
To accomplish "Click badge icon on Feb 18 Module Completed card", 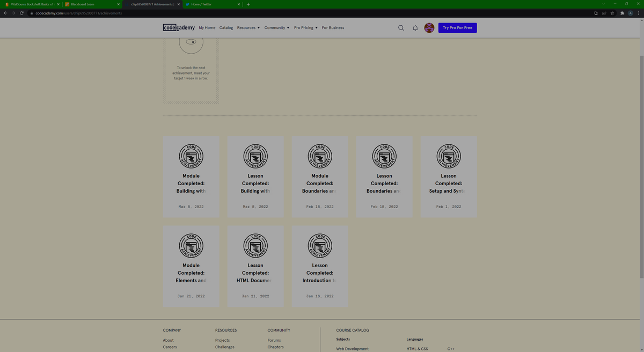I will click(x=320, y=156).
